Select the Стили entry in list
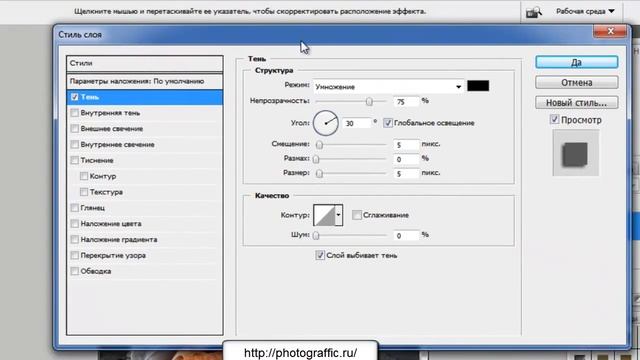This screenshot has height=360, width=640. (144, 63)
